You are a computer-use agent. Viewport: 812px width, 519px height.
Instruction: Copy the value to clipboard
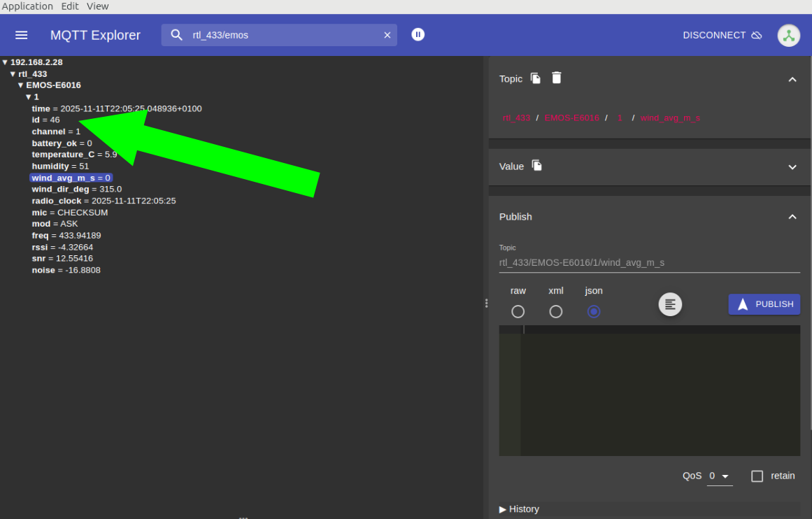[537, 166]
